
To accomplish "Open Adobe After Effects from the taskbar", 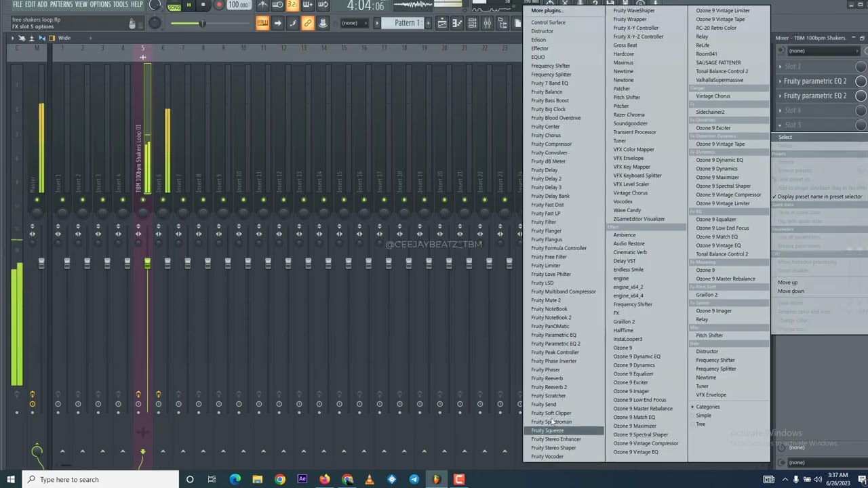I will [302, 479].
